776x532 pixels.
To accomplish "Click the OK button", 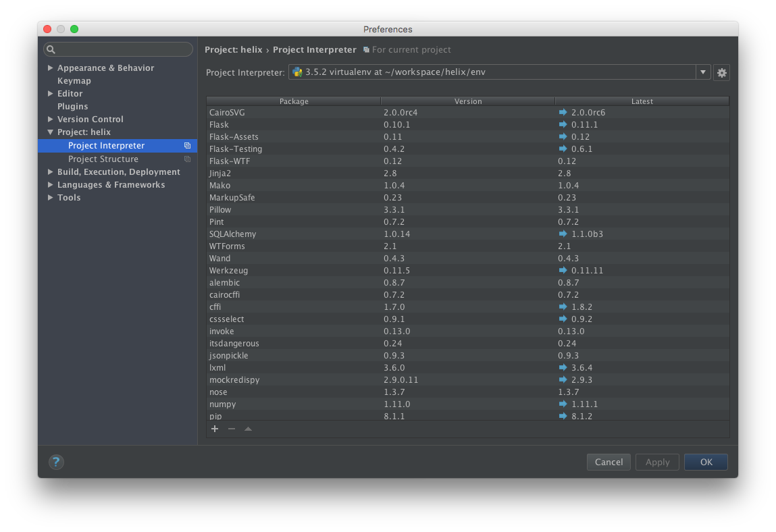I will tap(706, 462).
